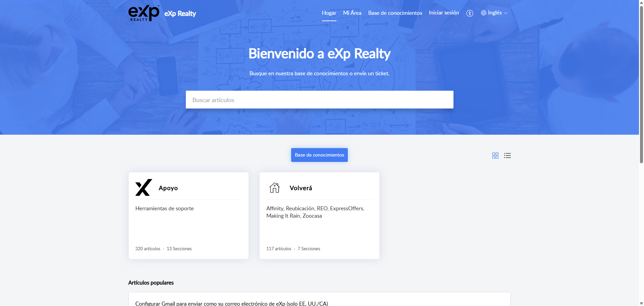Click the black X Apoyo icon

click(x=144, y=187)
